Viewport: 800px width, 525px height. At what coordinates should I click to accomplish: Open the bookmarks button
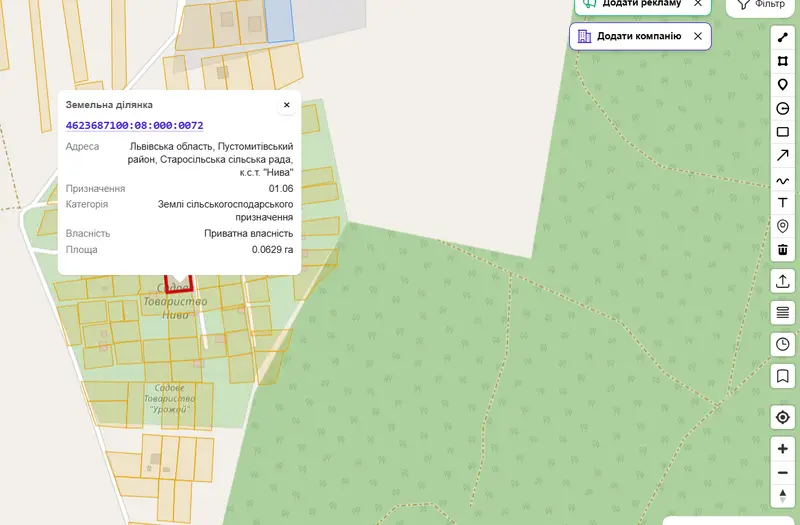pos(782,376)
